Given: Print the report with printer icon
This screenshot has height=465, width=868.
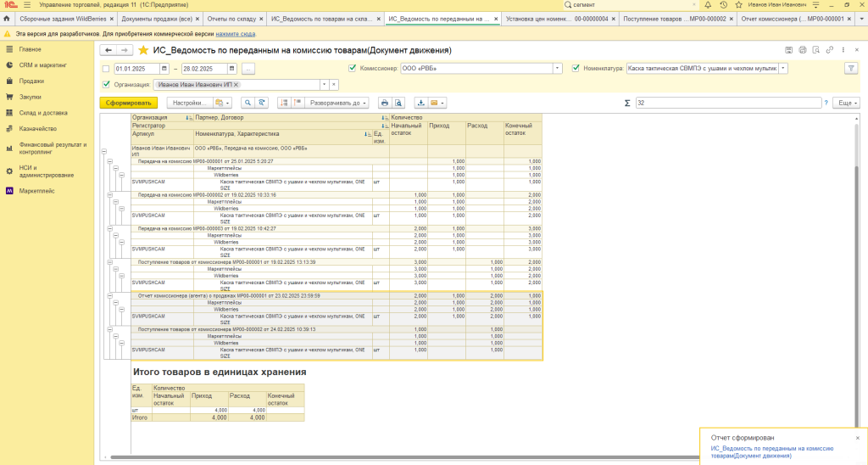Looking at the screenshot, I should pos(384,103).
